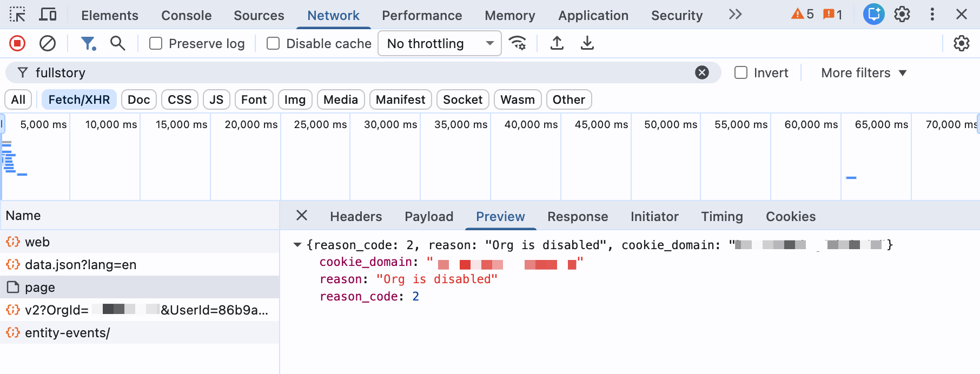Toggle the device toolbar icon
Viewport: 980px width, 374px height.
point(48,15)
